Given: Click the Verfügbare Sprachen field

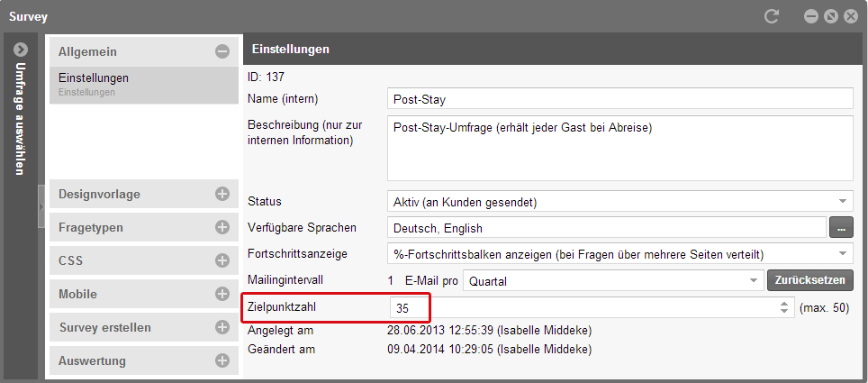Looking at the screenshot, I should (606, 228).
